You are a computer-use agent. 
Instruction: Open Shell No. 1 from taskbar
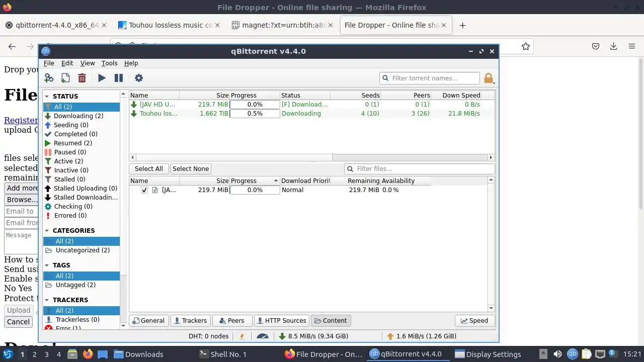[223, 354]
